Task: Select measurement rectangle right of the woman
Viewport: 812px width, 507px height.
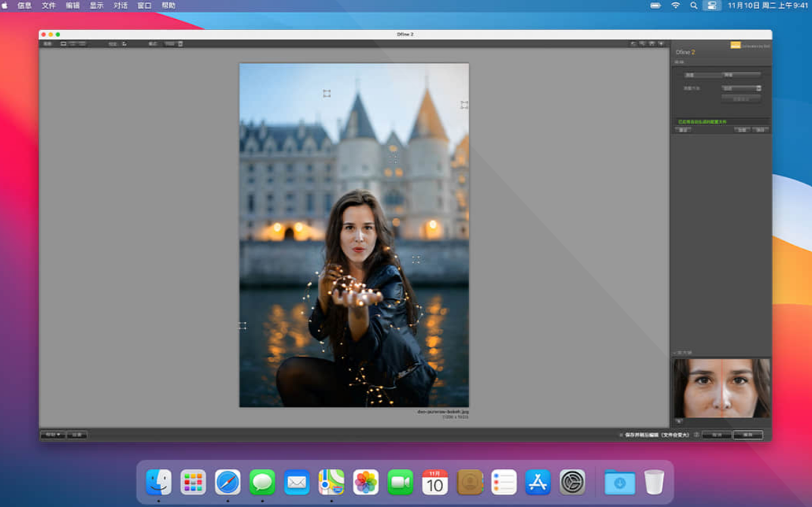Action: point(416,259)
